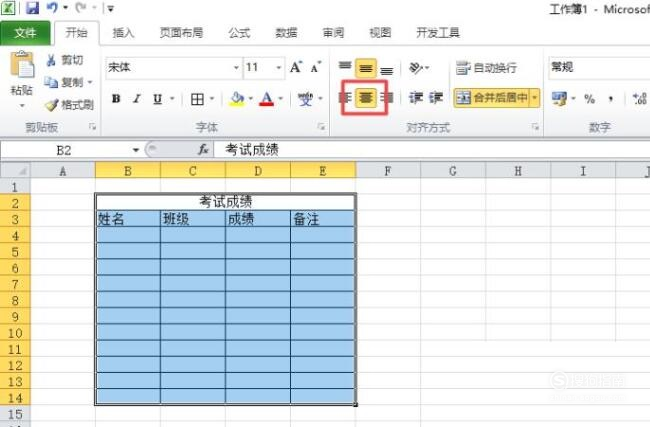Click the 合并后居中 (Merge & Center) button
The width and height of the screenshot is (650, 427).
(x=490, y=98)
